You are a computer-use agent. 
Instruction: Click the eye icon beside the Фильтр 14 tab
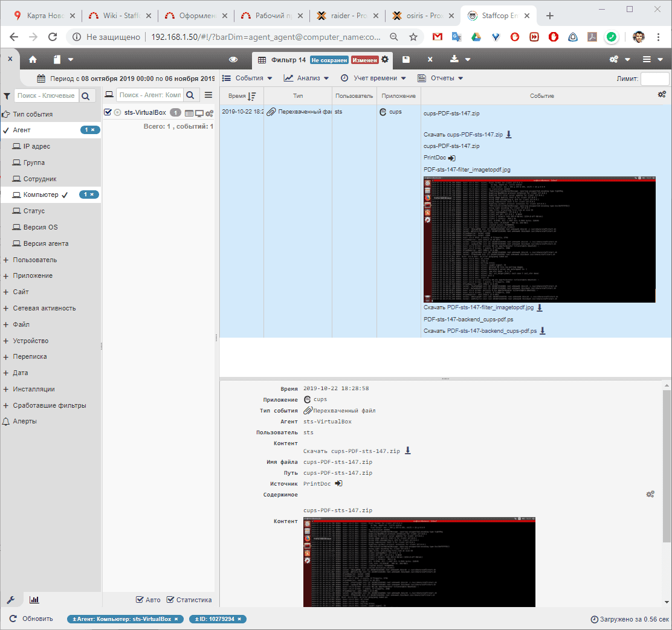233,59
